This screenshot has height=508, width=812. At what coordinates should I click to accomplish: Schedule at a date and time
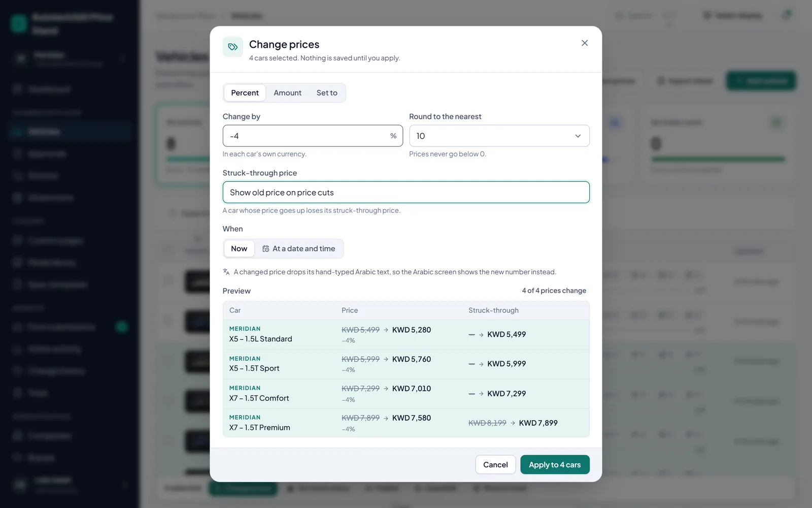pos(299,249)
